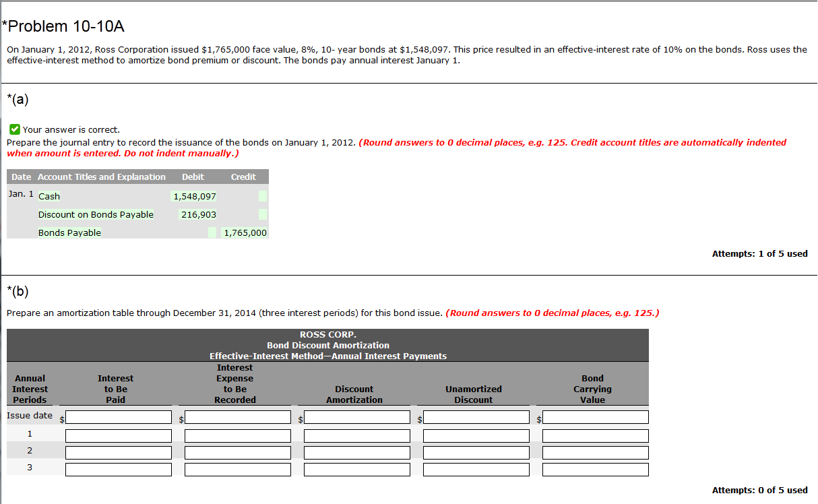This screenshot has height=504, width=818.
Task: Click Issue date Interest to Be Paid field
Action: click(119, 418)
